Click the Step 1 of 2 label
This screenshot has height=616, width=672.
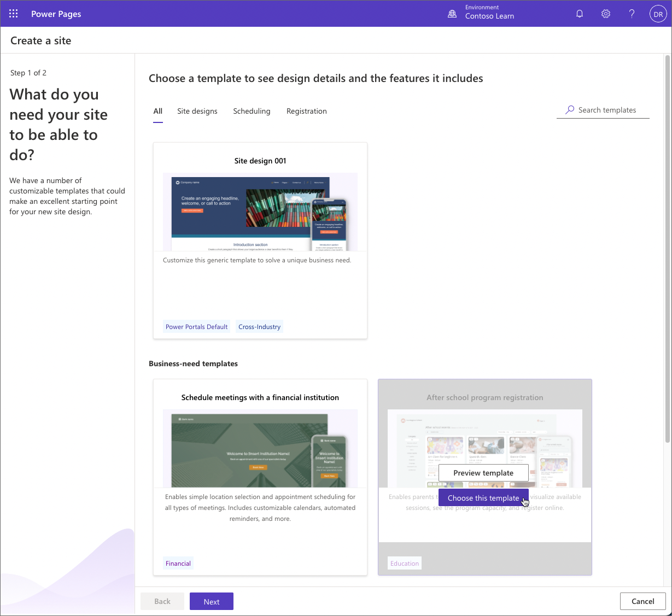28,73
